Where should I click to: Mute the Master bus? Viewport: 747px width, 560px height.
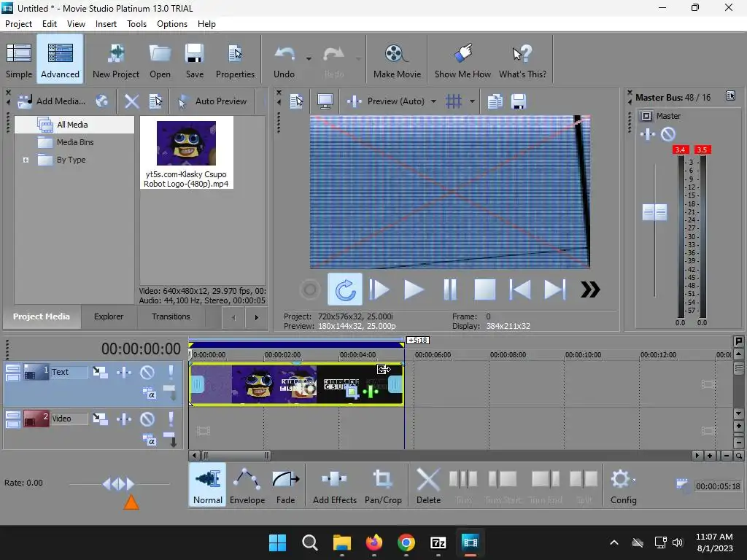[x=668, y=135]
